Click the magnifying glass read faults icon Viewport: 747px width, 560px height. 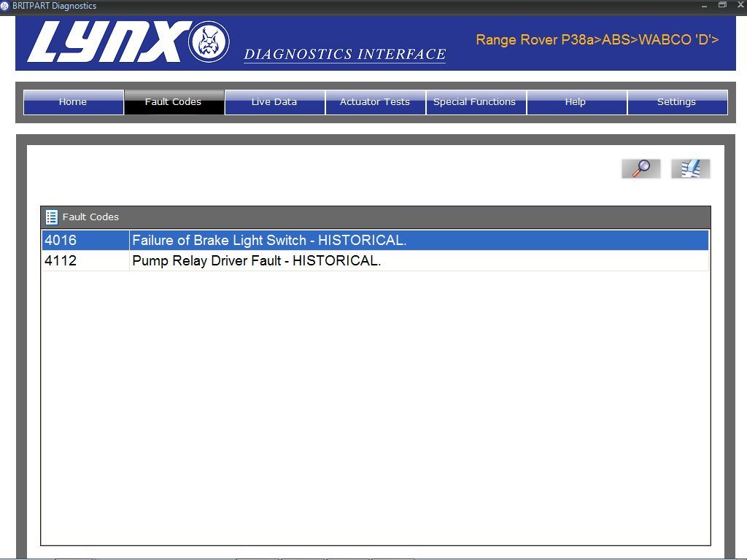[640, 168]
